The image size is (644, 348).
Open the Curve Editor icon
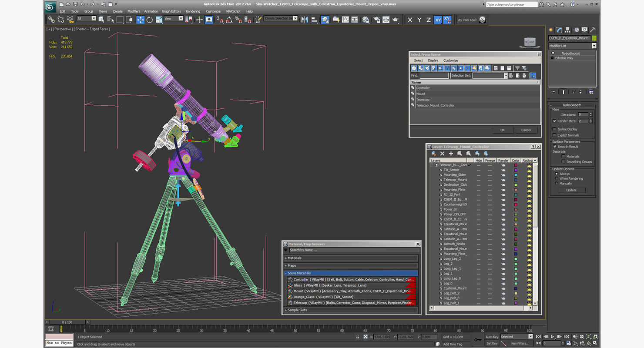pyautogui.click(x=345, y=20)
